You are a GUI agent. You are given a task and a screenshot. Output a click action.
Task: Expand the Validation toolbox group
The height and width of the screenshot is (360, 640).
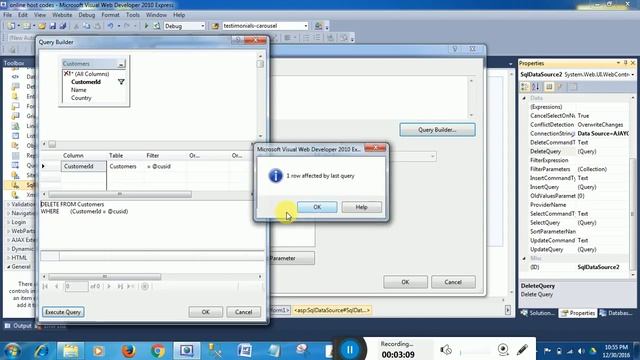(x=9, y=204)
